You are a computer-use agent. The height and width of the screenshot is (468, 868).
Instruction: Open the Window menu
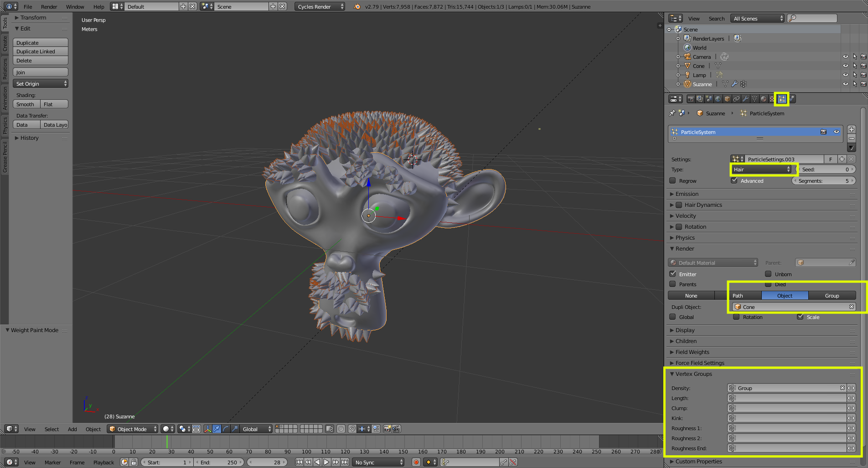coord(75,6)
